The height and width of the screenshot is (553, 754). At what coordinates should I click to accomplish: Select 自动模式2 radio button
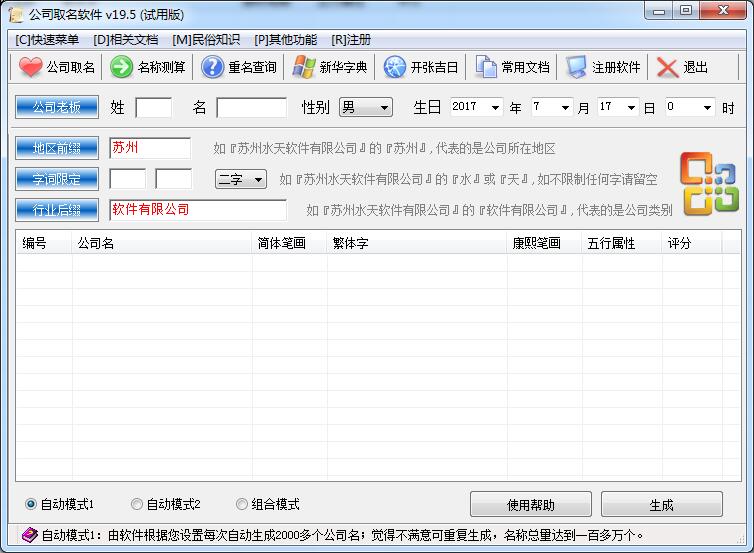137,504
